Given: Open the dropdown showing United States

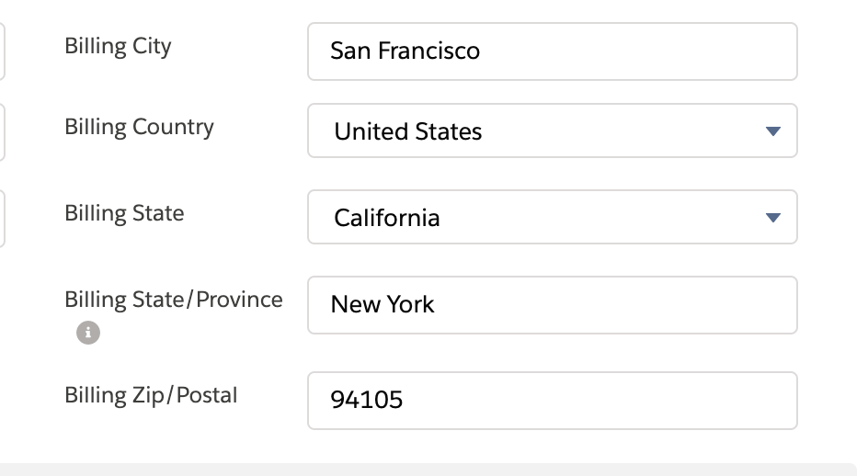Looking at the screenshot, I should click(552, 131).
